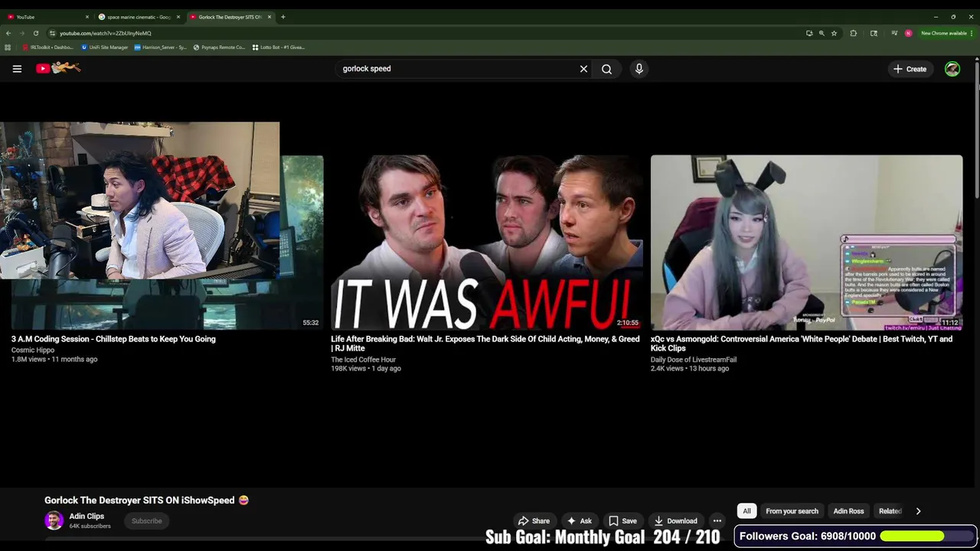The height and width of the screenshot is (551, 980).
Task: Close the YouTube first tab
Action: (87, 17)
